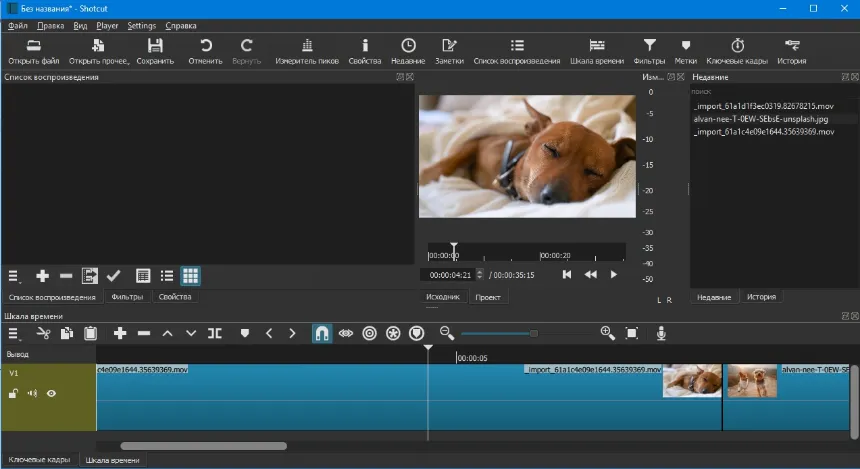Open the playlist hamburger menu
Screen dimensions: 860x469
(x=14, y=276)
